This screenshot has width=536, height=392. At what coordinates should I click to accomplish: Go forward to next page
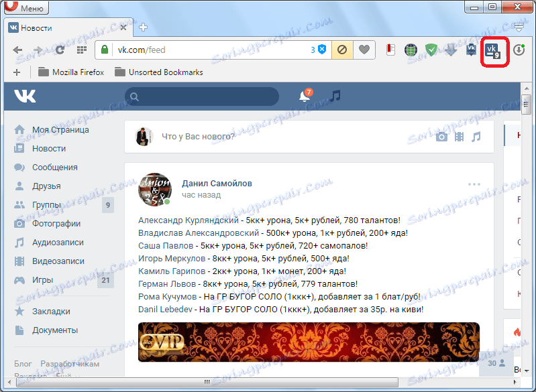[x=38, y=50]
